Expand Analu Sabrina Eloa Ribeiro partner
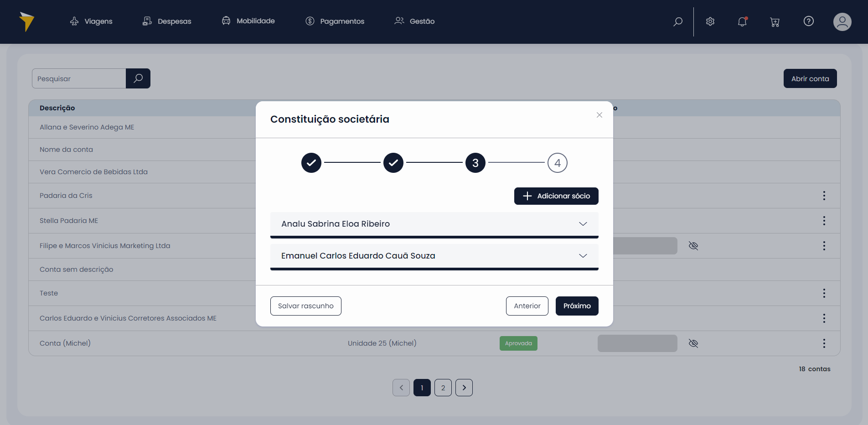This screenshot has height=425, width=868. point(583,224)
